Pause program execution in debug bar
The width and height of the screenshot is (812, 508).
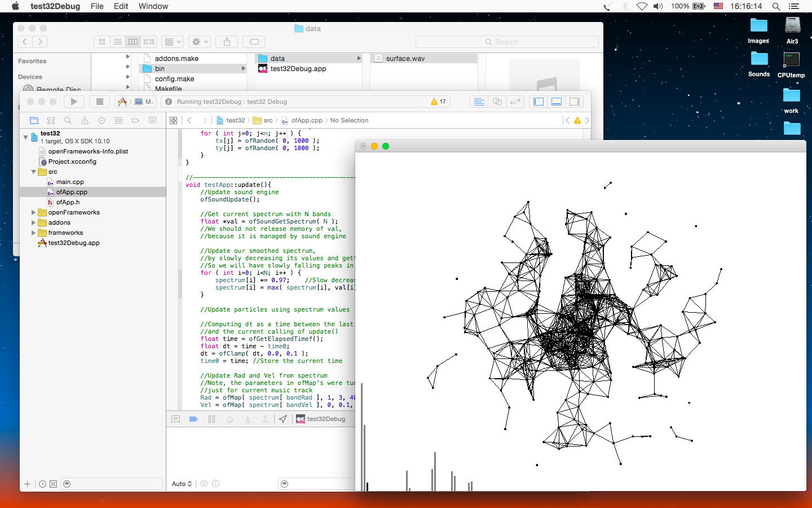211,419
